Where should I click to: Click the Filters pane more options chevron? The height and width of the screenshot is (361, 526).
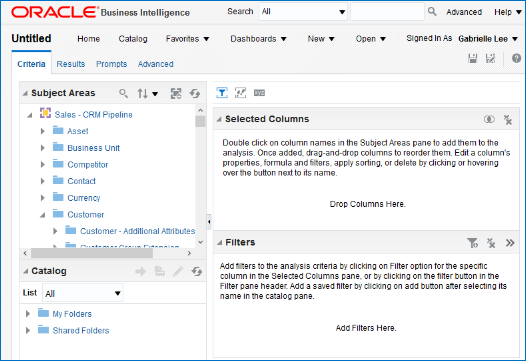tap(510, 243)
